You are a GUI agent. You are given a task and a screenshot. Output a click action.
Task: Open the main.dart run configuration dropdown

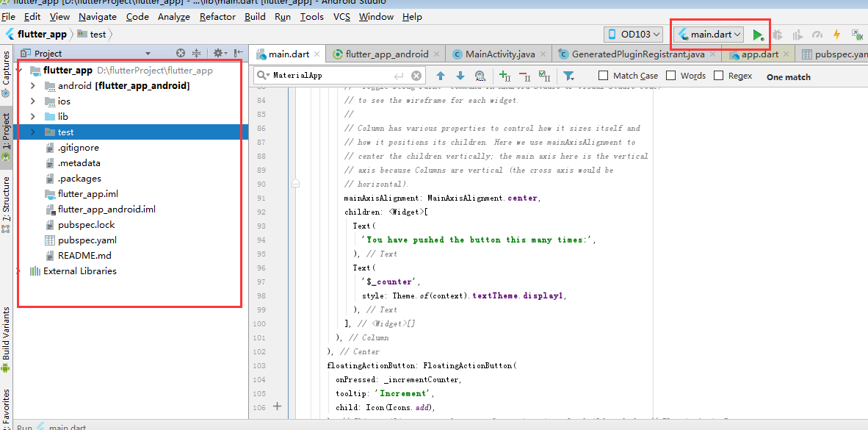click(709, 35)
